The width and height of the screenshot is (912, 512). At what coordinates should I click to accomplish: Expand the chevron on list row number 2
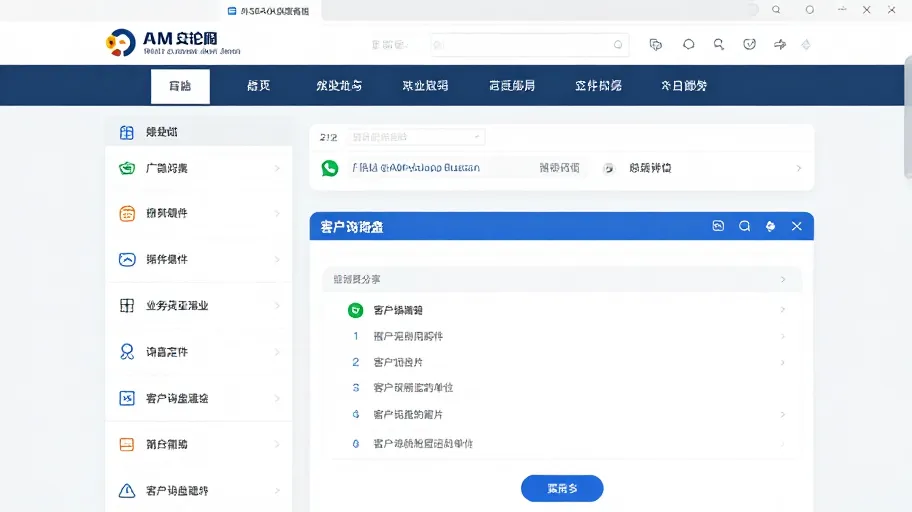click(x=783, y=362)
